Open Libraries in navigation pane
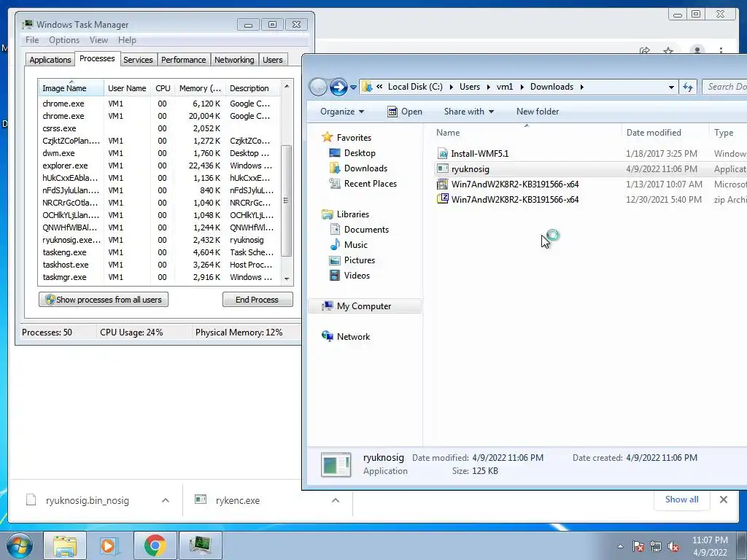Screen dimensions: 747x560 point(352,214)
